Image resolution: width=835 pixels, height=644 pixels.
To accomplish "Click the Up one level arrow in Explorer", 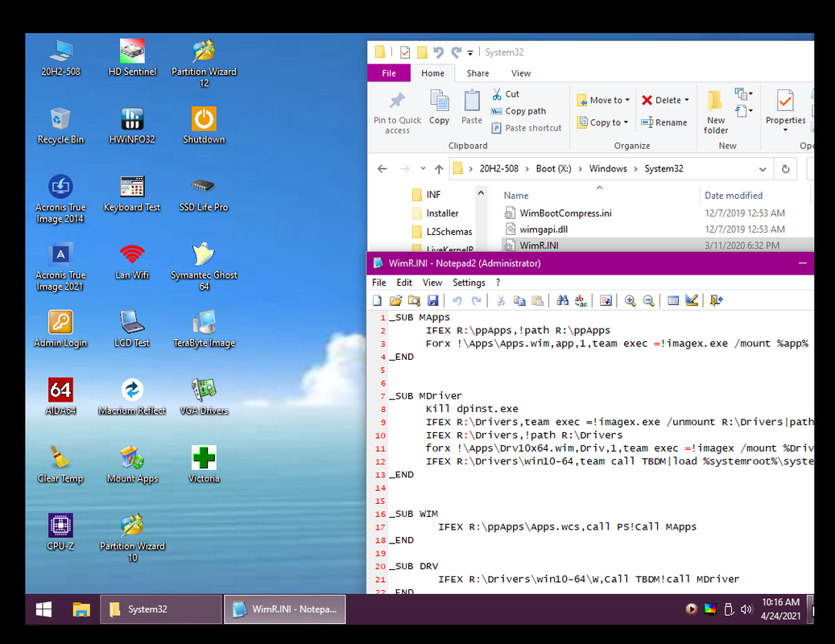I will coord(439,169).
